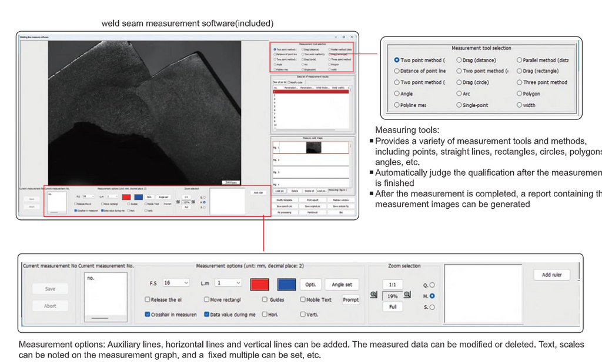Select the M. zoom radio in enlarged panel
The image size is (602, 364).
(x=432, y=296)
